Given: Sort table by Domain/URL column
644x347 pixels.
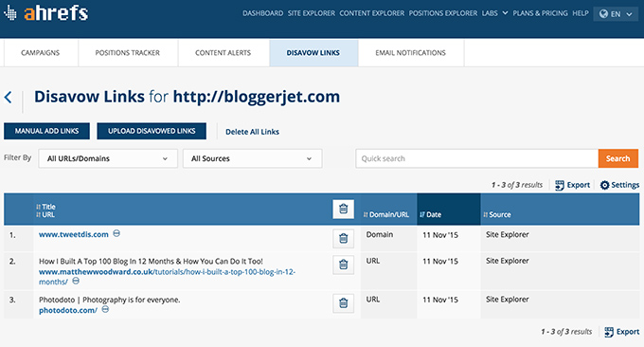Looking at the screenshot, I should click(386, 214).
